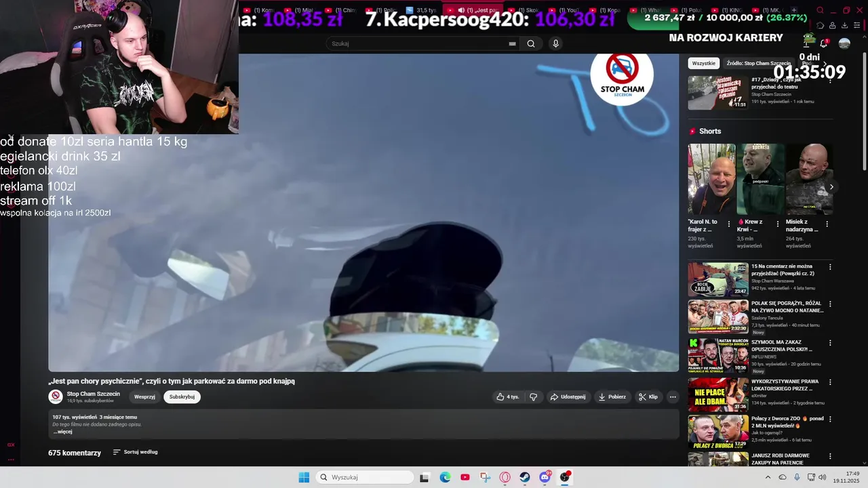The image size is (868, 488).
Task: Switch to Opera GX on the taskbar
Action: tap(505, 477)
